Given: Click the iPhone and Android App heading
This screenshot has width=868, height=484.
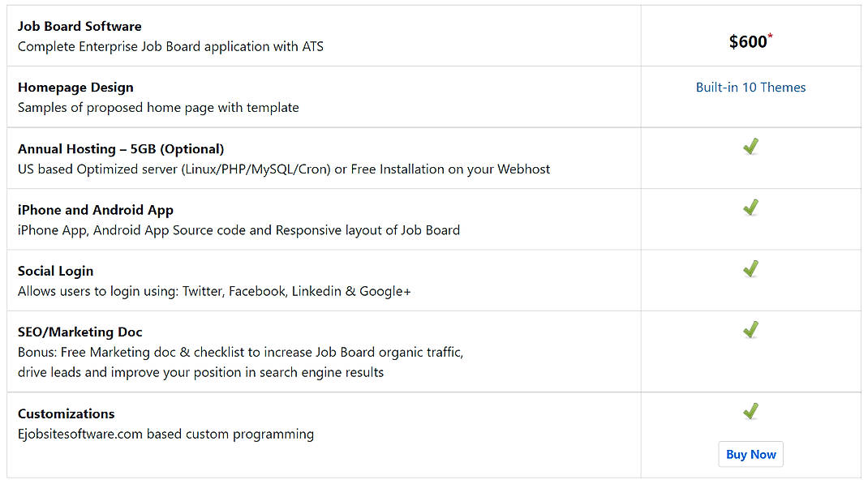Looking at the screenshot, I should click(x=96, y=209).
